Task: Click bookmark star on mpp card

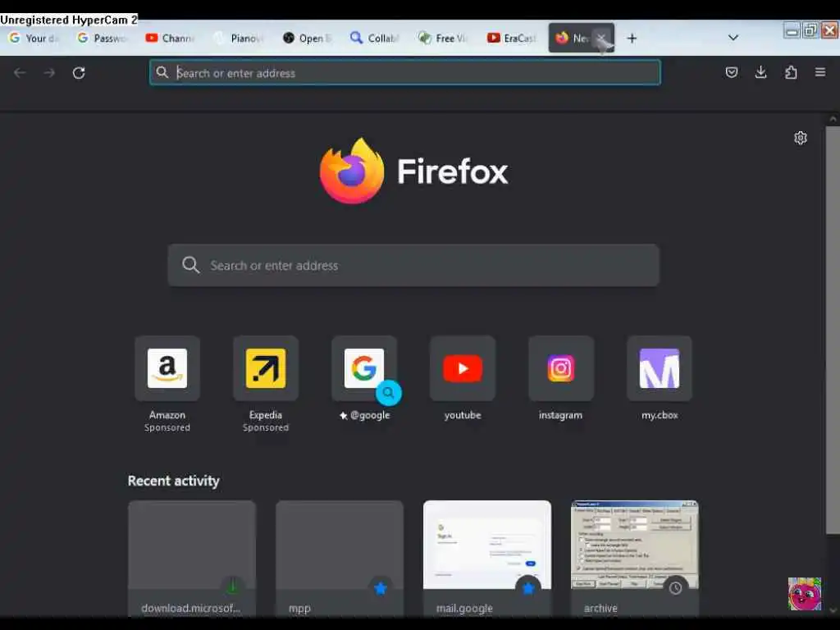Action: 381,589
